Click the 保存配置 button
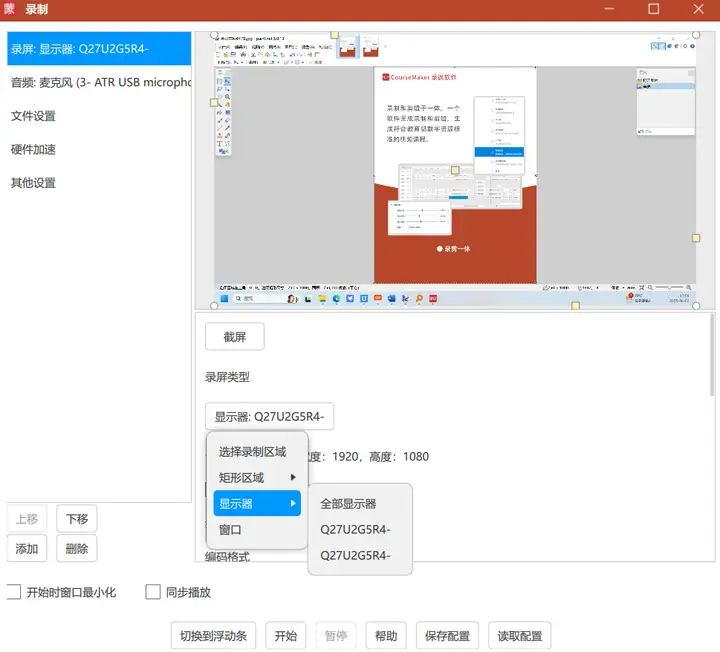Image resolution: width=720 pixels, height=652 pixels. [447, 635]
